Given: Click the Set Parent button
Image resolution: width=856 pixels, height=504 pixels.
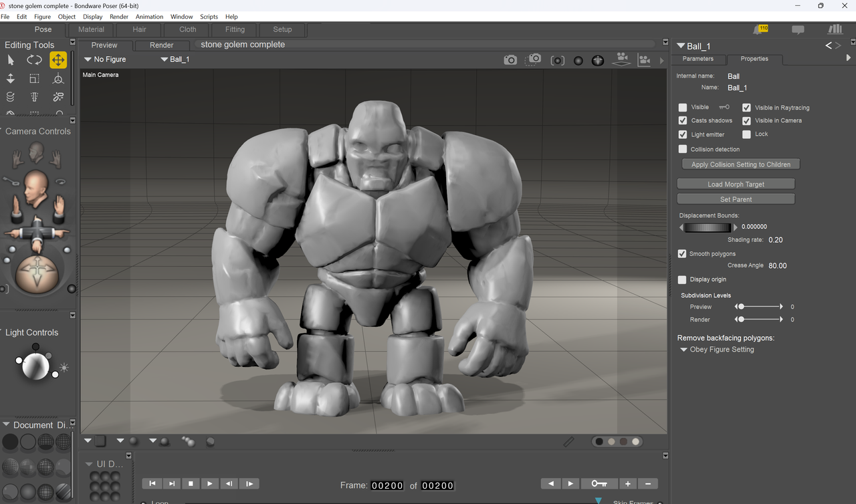Looking at the screenshot, I should tap(736, 199).
